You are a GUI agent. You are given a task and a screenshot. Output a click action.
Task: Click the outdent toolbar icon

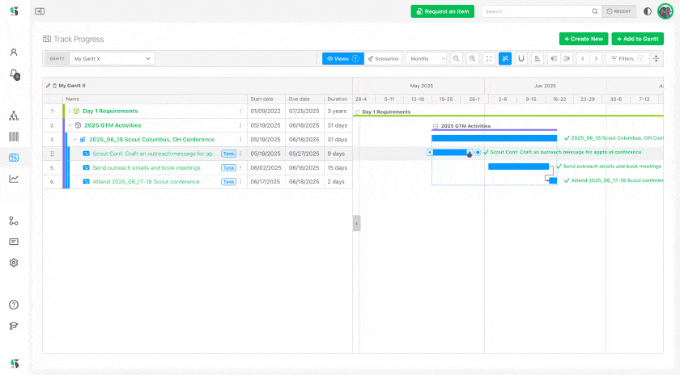pos(554,59)
